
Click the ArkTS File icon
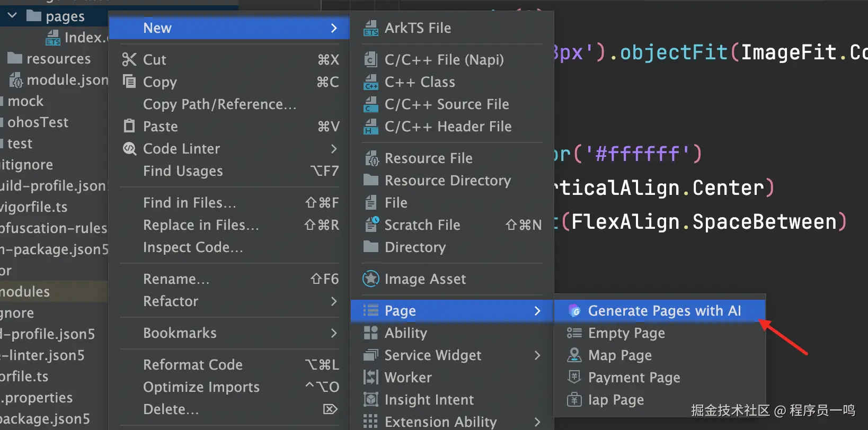pyautogui.click(x=371, y=28)
